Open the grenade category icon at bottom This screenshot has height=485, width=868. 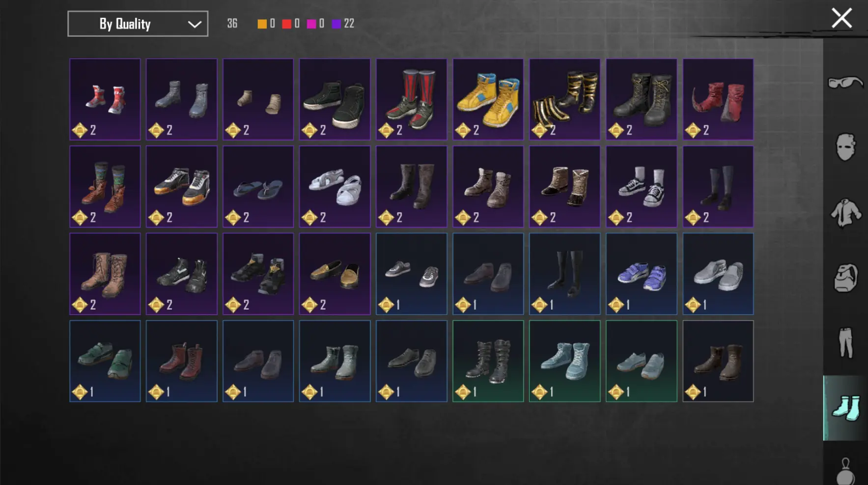(x=845, y=472)
